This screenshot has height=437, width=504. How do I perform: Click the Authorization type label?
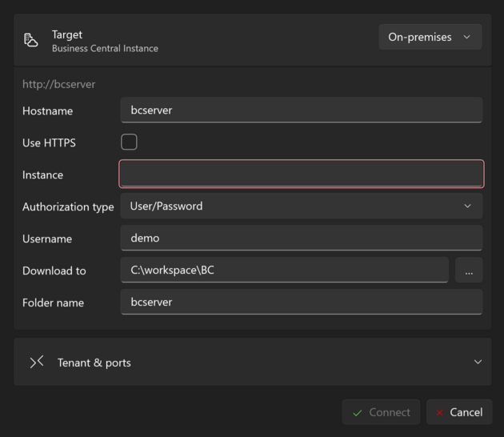click(68, 206)
